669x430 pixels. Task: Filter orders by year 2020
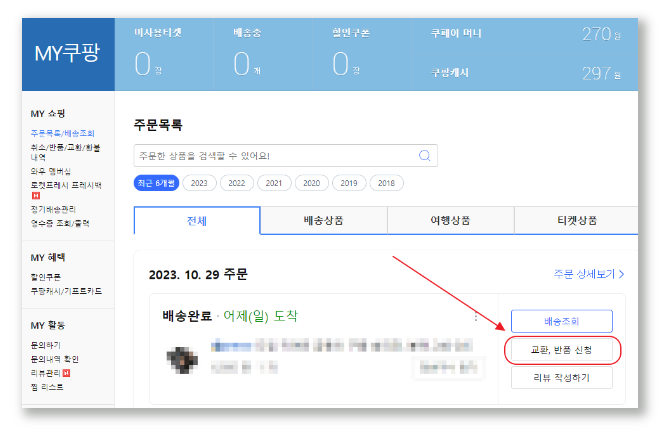tap(311, 183)
